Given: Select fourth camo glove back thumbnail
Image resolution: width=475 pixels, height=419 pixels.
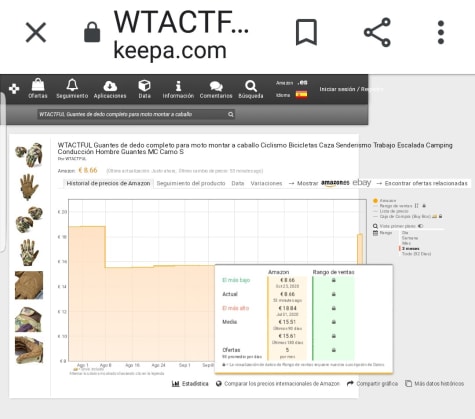Looking at the screenshot, I should pos(29,252).
